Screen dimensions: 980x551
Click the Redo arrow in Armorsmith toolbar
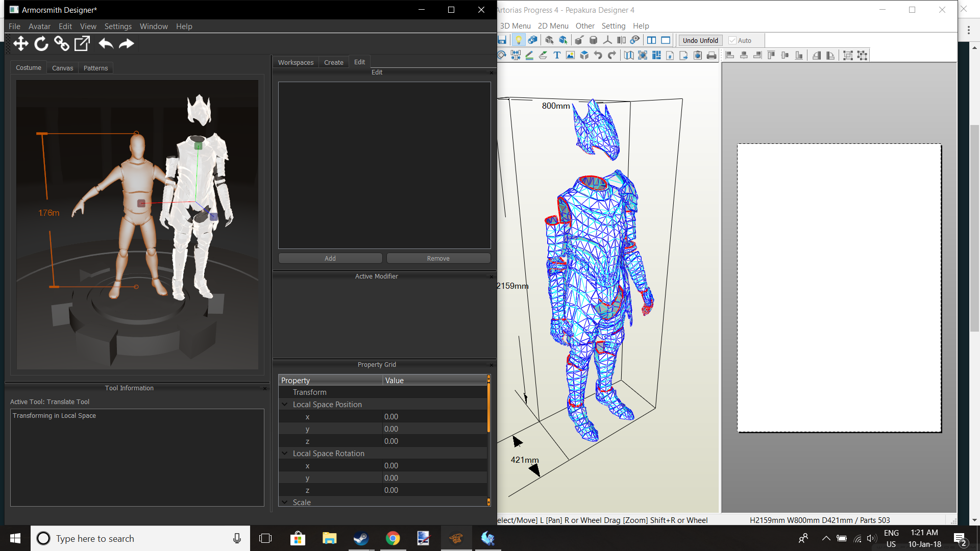coord(126,44)
